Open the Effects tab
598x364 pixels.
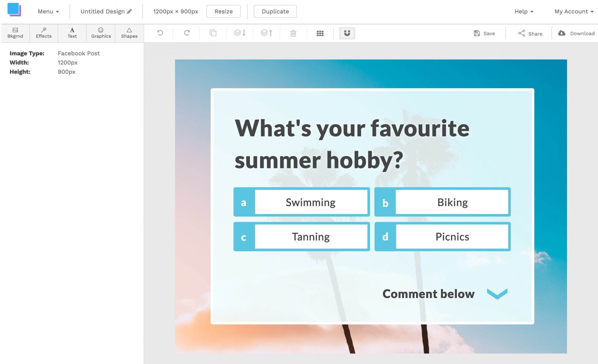coord(44,33)
